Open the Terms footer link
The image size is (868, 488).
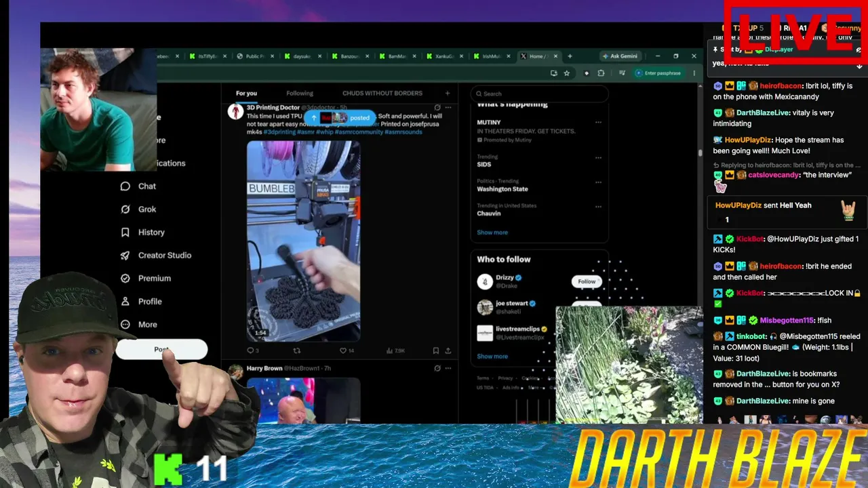tap(483, 378)
